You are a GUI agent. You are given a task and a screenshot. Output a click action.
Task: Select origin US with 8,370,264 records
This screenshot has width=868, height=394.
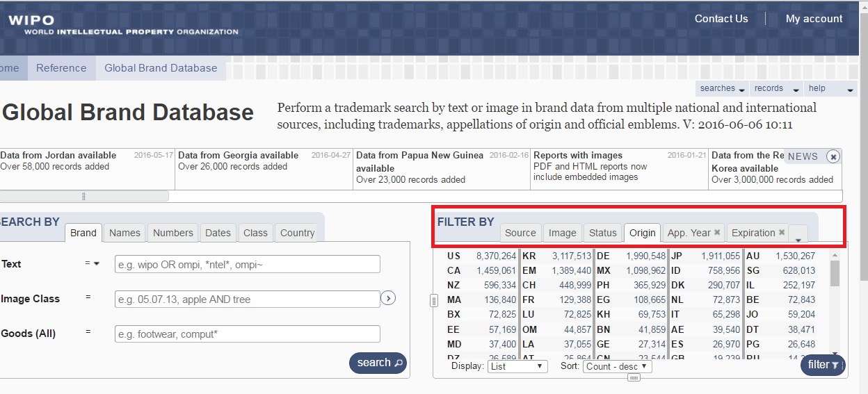coord(482,256)
